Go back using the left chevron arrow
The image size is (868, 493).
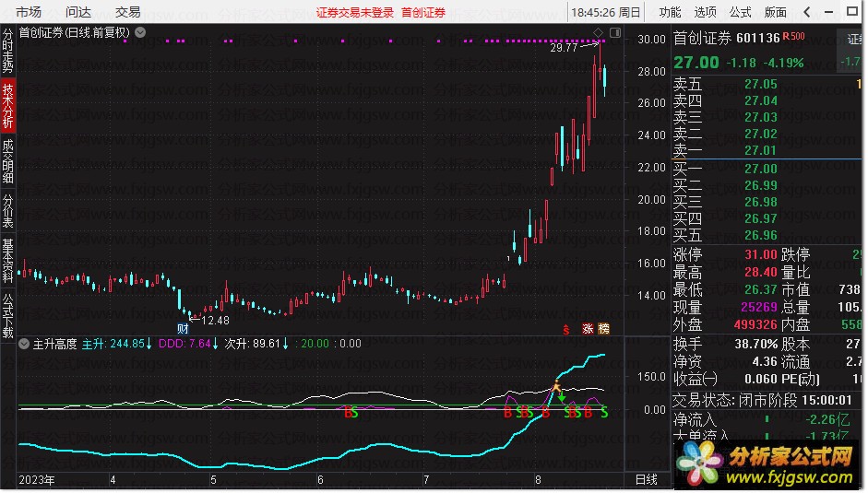click(807, 12)
